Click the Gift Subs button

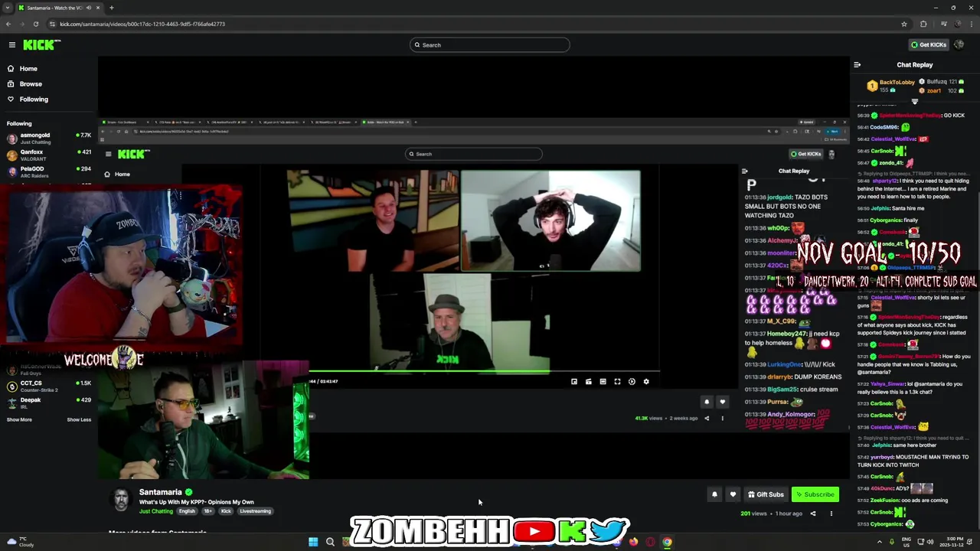tap(766, 494)
